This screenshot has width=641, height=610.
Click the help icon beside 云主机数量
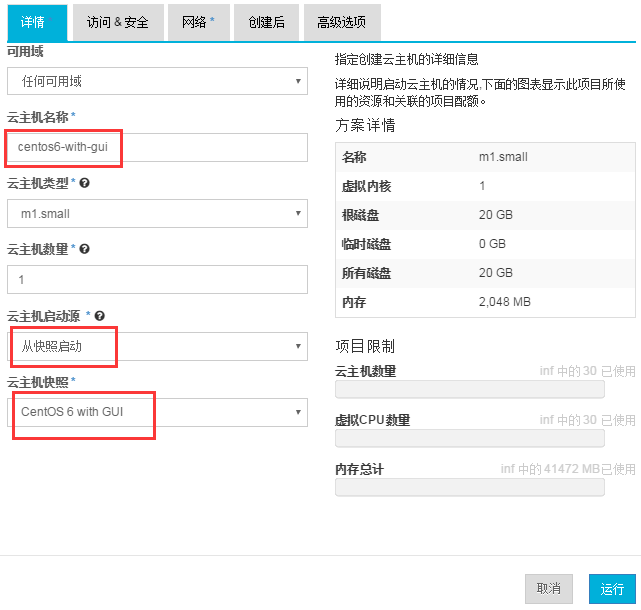84,249
